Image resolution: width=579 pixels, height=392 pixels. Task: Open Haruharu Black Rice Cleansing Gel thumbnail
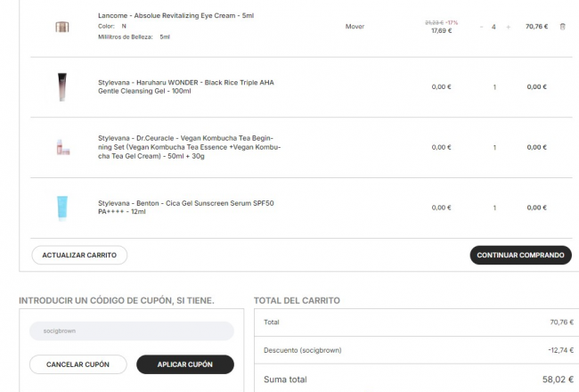62,86
